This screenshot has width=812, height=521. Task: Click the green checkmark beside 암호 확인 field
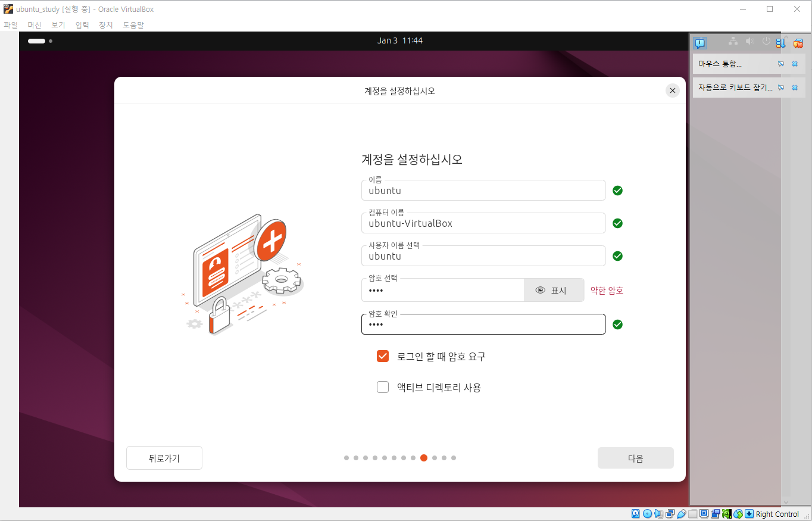(x=618, y=325)
